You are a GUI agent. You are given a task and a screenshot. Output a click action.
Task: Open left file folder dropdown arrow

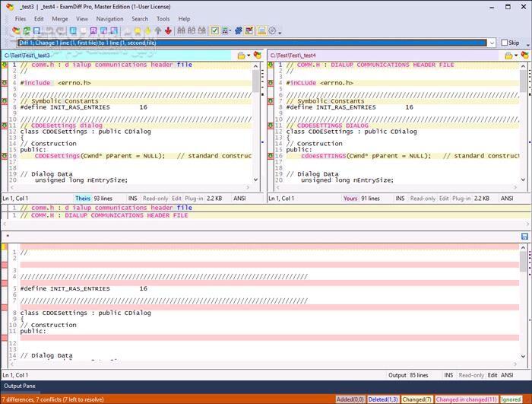(249, 56)
